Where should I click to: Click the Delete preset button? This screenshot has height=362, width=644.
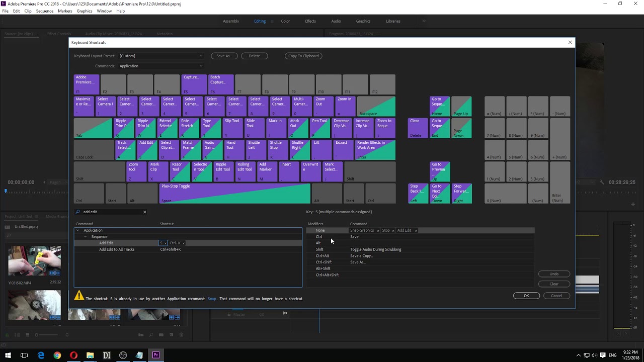click(x=255, y=56)
